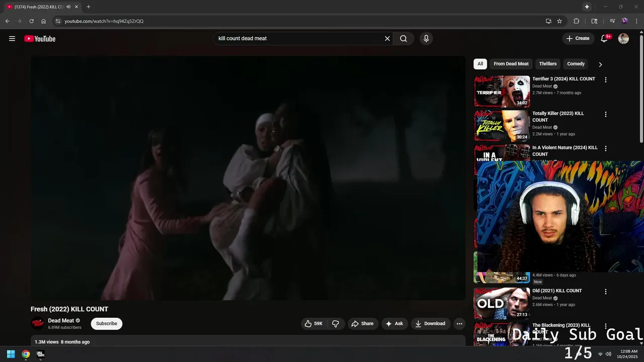Viewport: 644px width, 362px height.
Task: Switch to Chrome in the taskbar
Action: point(26,354)
